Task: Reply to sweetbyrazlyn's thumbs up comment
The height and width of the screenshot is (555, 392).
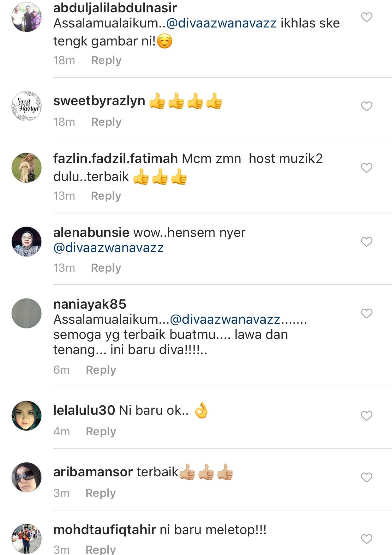Action: click(x=106, y=122)
